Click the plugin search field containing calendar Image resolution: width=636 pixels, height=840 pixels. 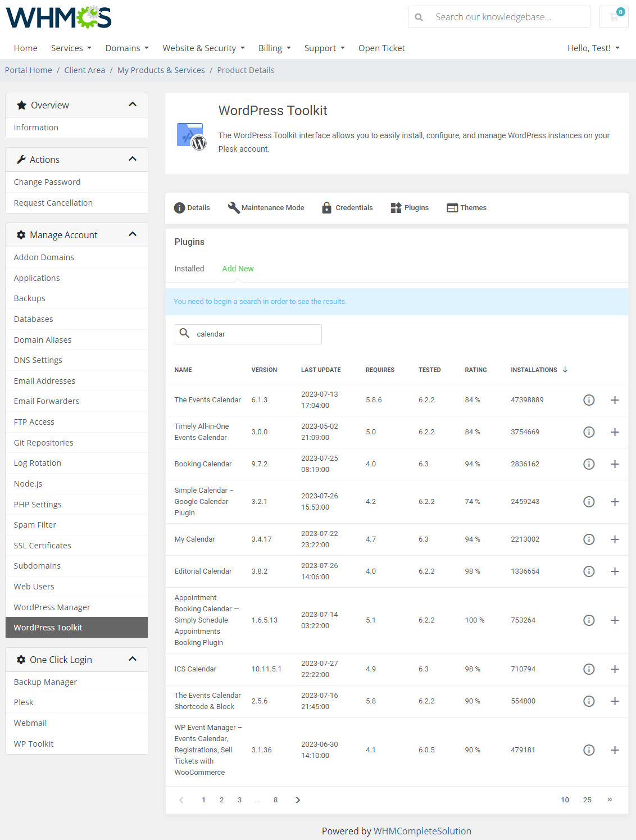pos(256,334)
